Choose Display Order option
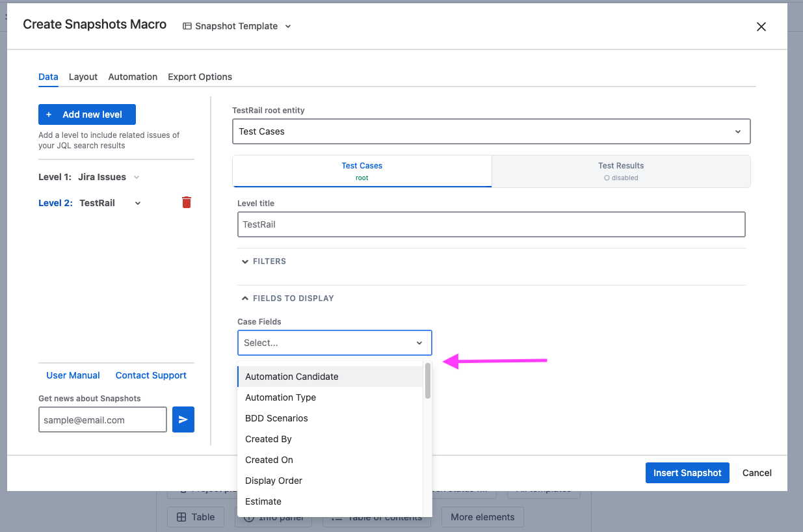Screen dimensions: 803x532 point(330,481)
